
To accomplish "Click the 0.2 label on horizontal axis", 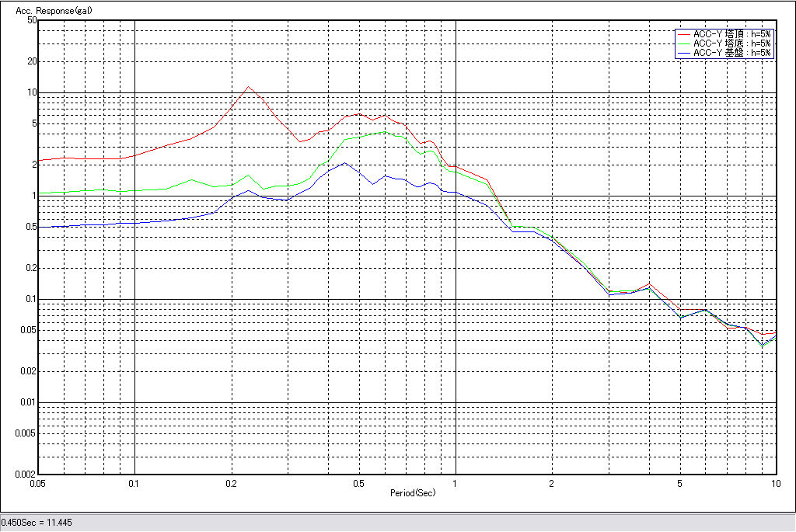I will (231, 483).
